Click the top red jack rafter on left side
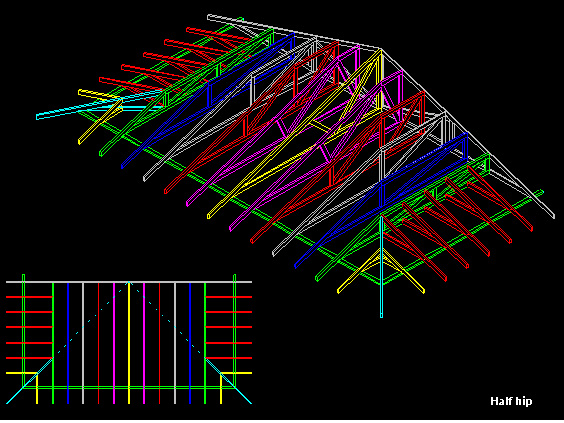 (29, 297)
